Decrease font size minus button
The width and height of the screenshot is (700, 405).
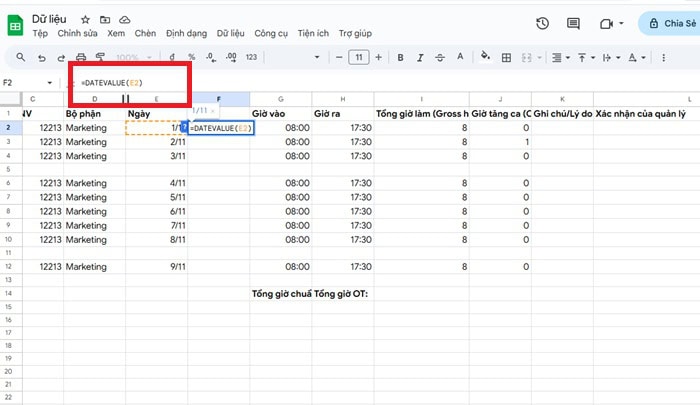339,57
